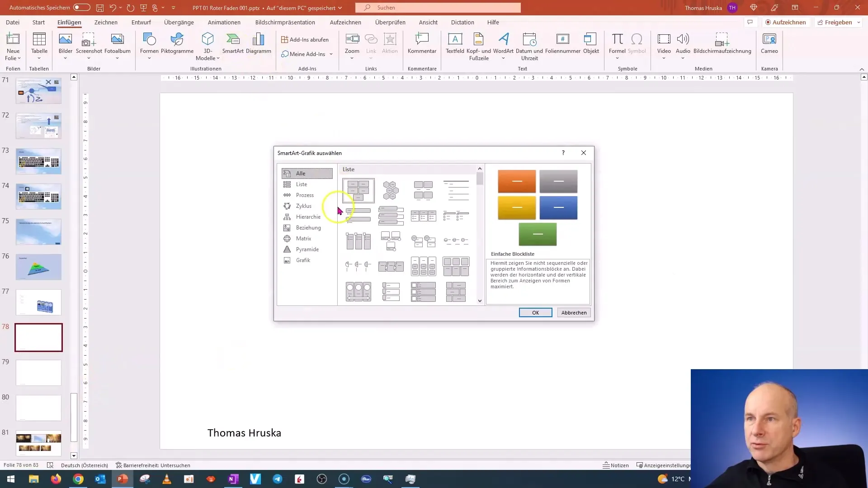Click the Aufzeichnen button top right

pos(786,22)
